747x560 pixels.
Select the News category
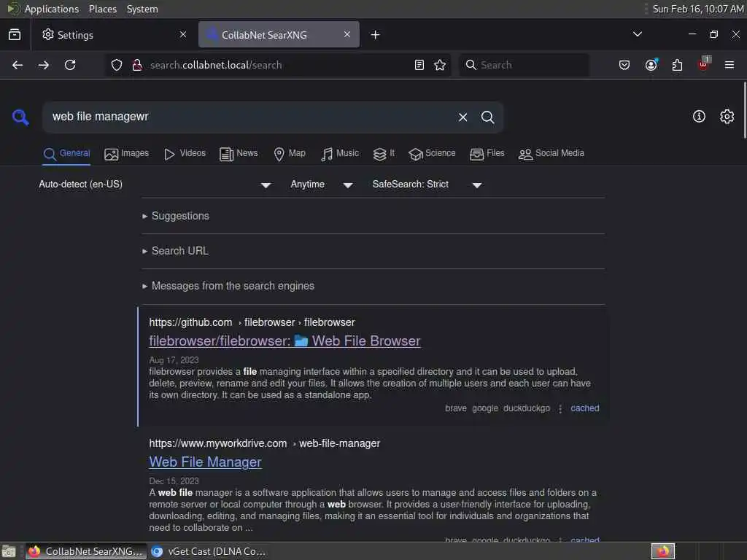[239, 153]
